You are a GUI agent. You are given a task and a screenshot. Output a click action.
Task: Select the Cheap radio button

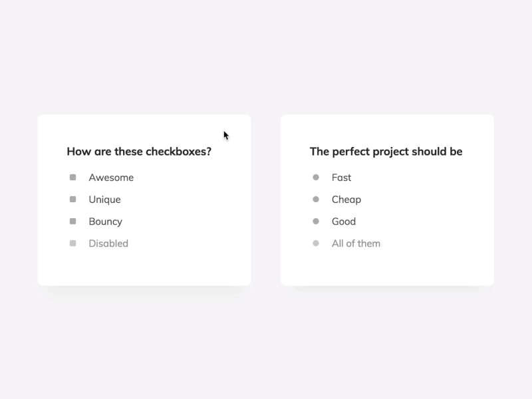pos(317,199)
